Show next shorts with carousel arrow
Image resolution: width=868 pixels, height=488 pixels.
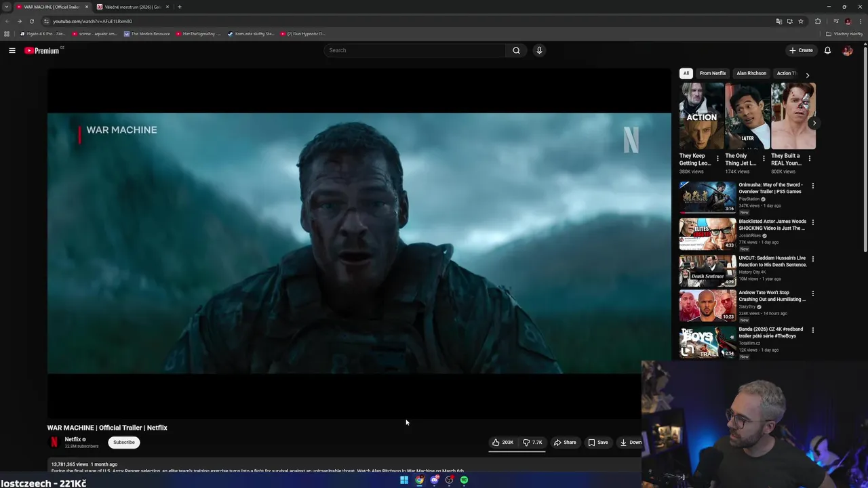pyautogui.click(x=814, y=123)
